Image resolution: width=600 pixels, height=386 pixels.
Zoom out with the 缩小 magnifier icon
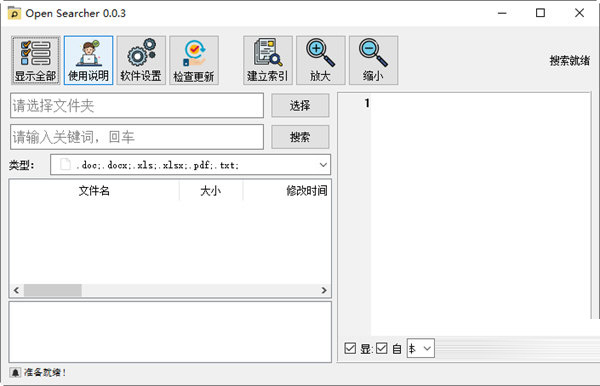(x=373, y=60)
